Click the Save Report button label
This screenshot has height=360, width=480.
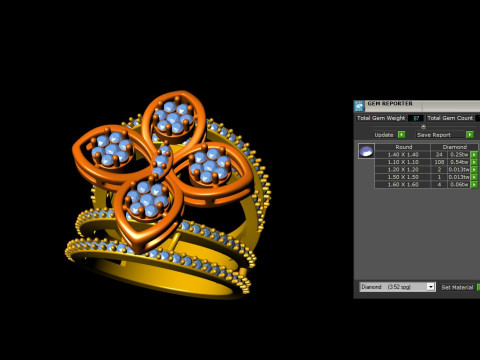click(x=433, y=135)
